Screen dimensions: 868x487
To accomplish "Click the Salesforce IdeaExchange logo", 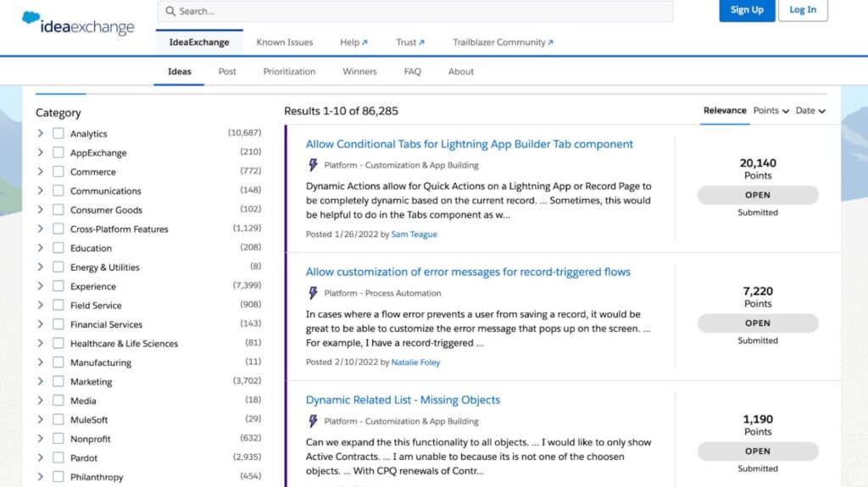I will click(78, 24).
